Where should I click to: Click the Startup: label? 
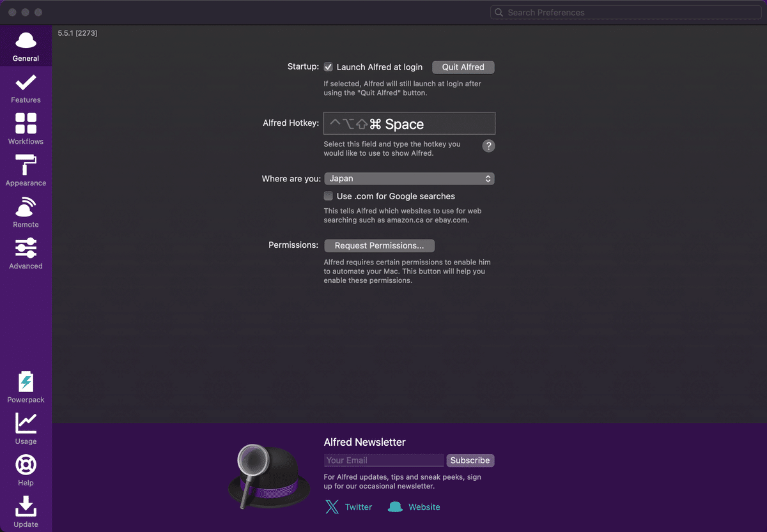pos(303,67)
